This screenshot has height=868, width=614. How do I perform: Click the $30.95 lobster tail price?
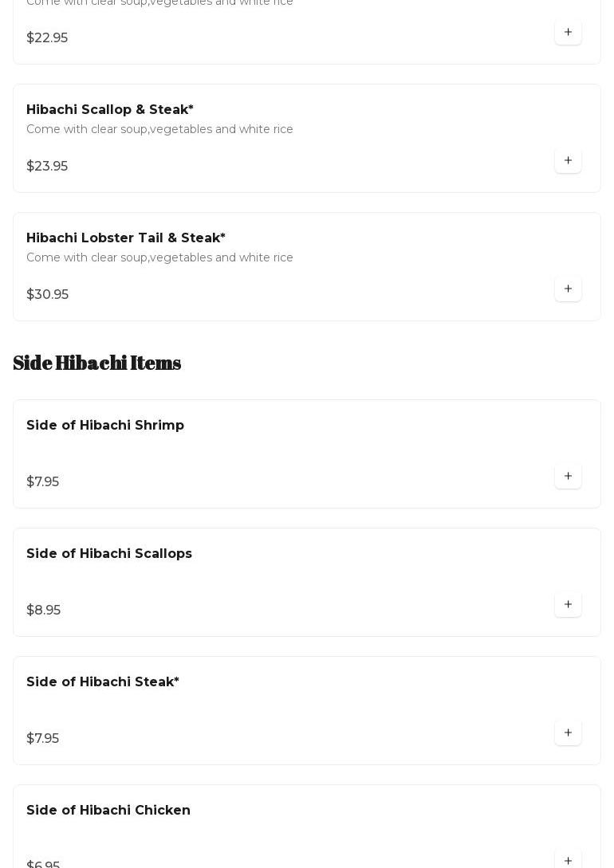pyautogui.click(x=48, y=295)
